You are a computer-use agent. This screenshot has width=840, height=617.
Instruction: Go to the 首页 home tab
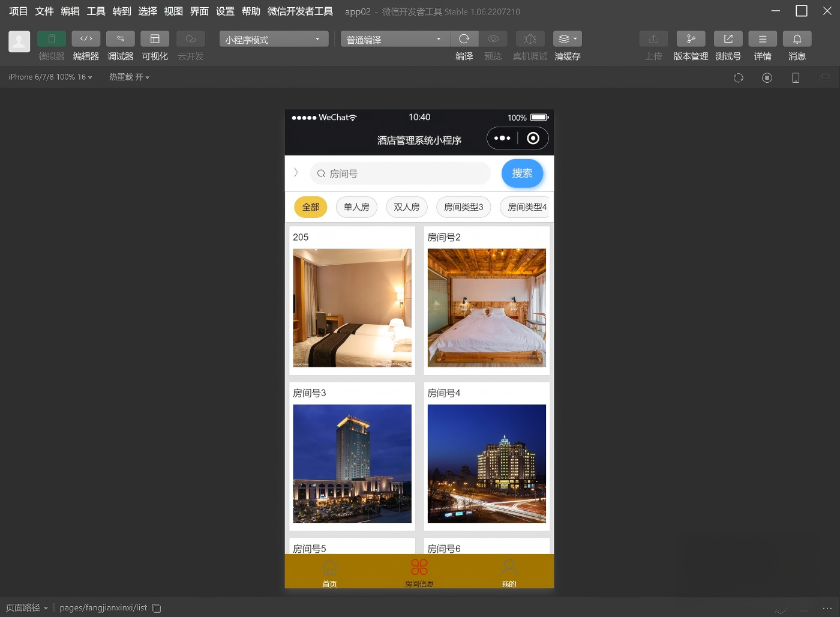(x=329, y=572)
